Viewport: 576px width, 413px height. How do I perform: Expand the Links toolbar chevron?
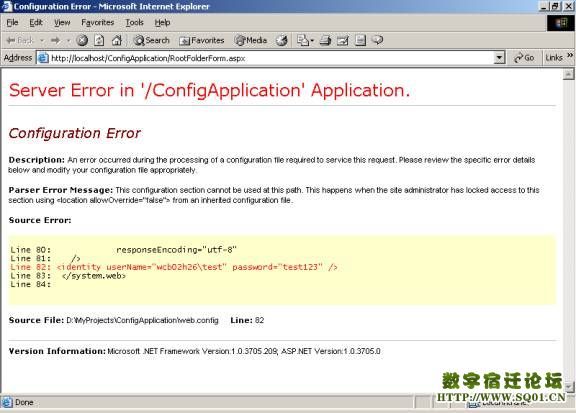pos(570,55)
